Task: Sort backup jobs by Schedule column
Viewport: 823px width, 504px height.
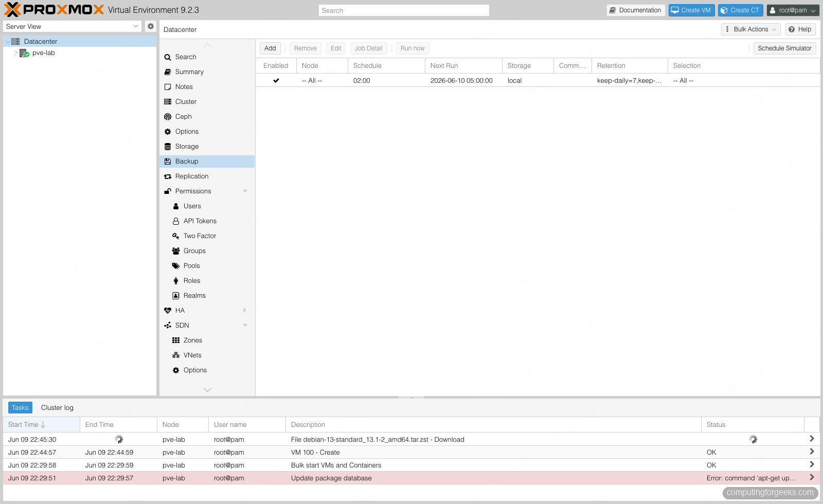Action: (386, 66)
